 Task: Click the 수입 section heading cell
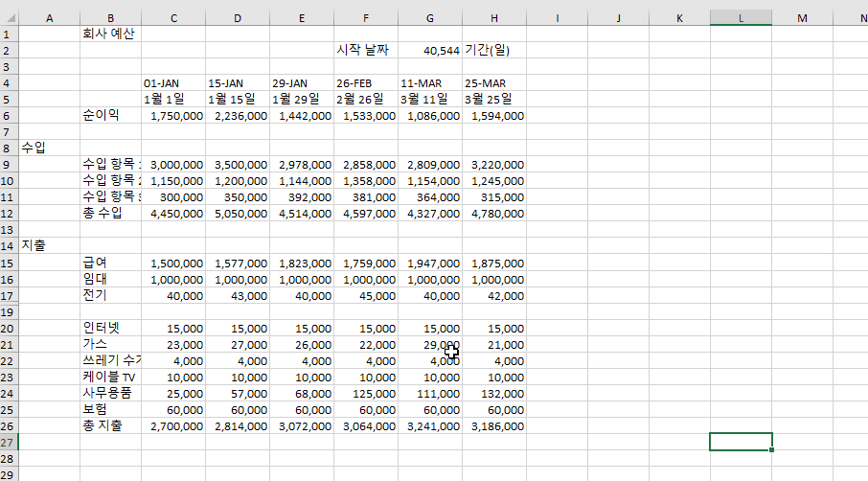tap(49, 148)
